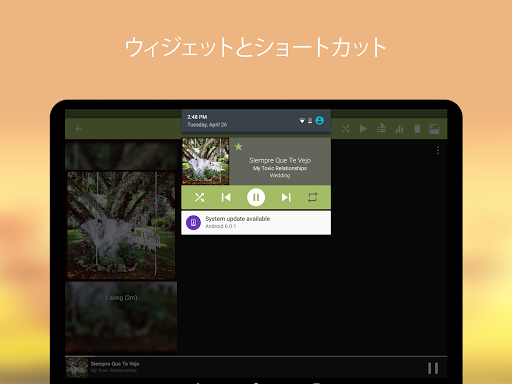Tap the image artwork icon in the toolbar
Viewport: 512px width, 384px height.
(x=434, y=129)
